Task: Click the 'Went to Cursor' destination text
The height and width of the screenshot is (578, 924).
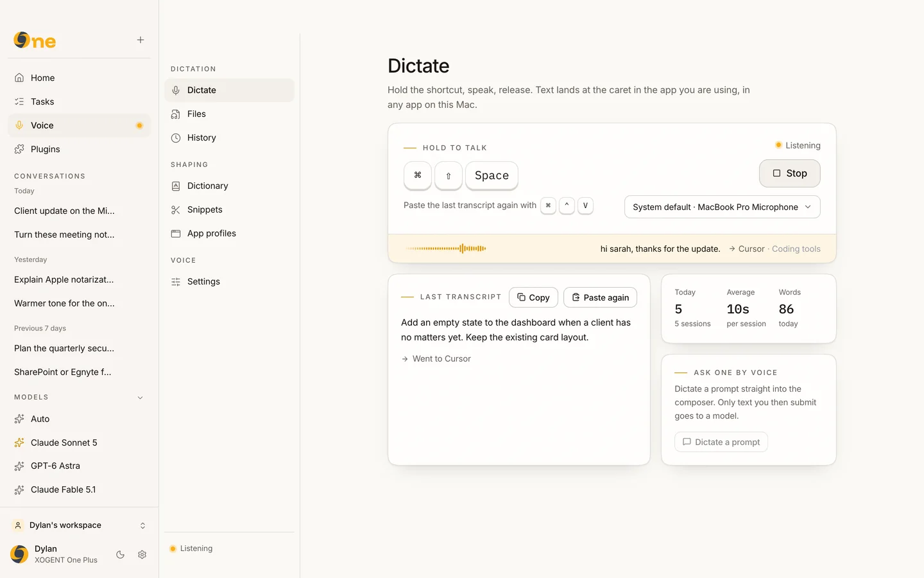Action: pyautogui.click(x=441, y=359)
